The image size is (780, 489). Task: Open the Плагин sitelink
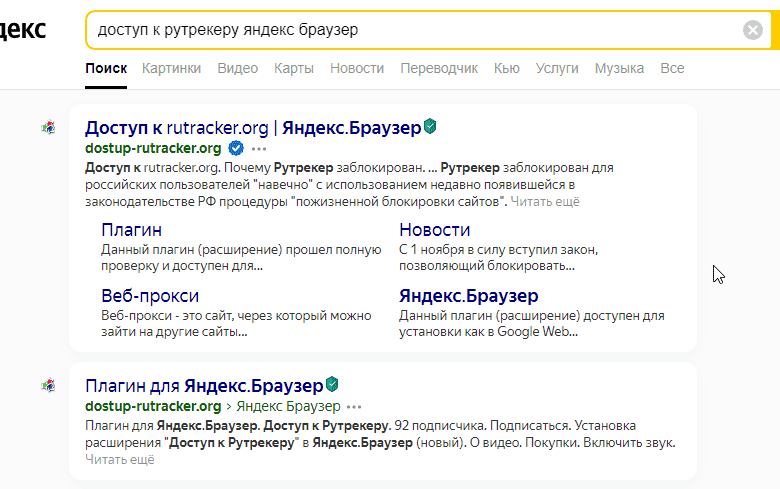131,230
